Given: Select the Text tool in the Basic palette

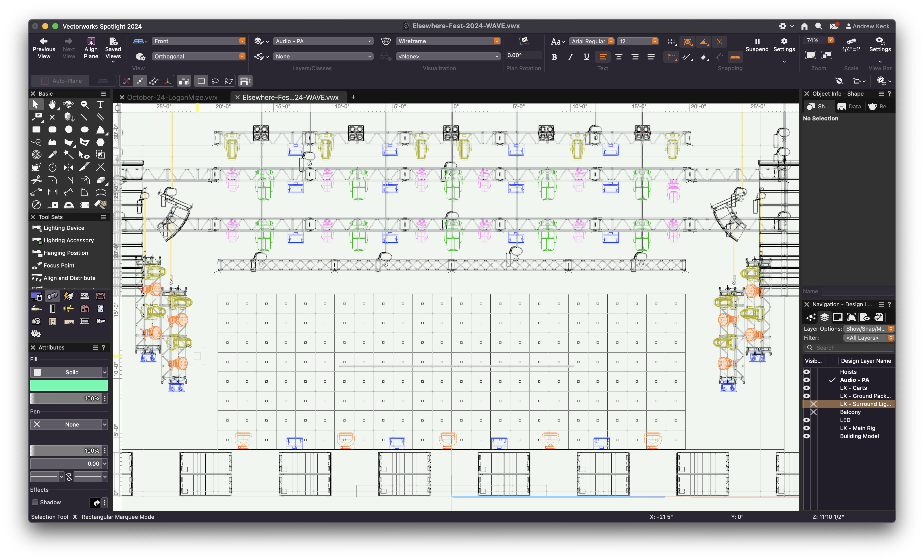Looking at the screenshot, I should pyautogui.click(x=100, y=105).
